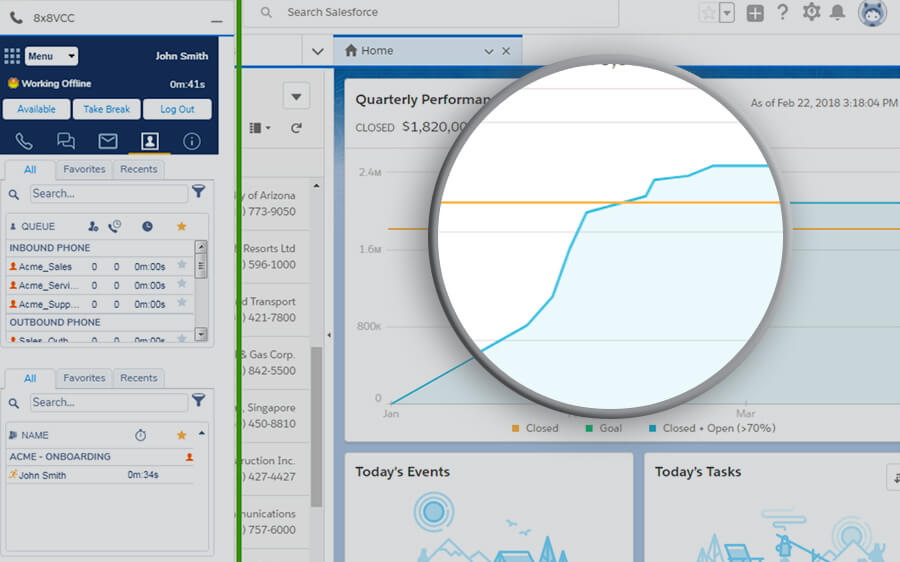The height and width of the screenshot is (562, 900).
Task: Click the list refresh icon
Action: point(296,128)
